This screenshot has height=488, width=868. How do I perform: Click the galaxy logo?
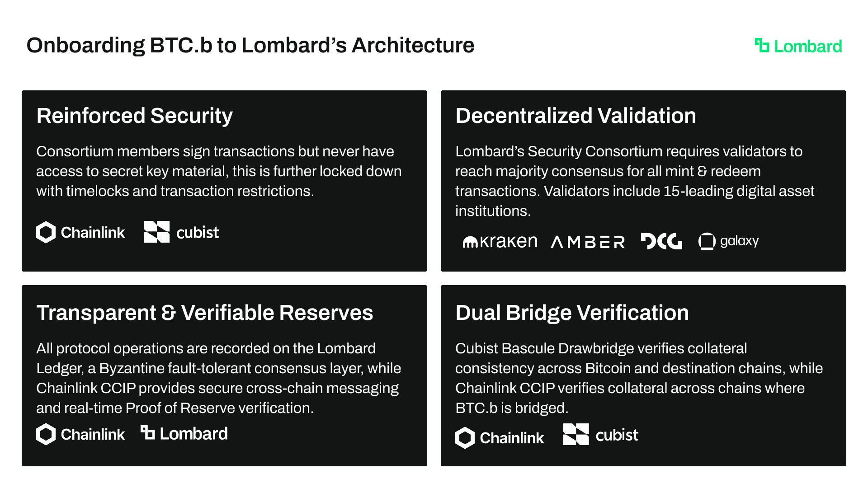click(x=728, y=241)
